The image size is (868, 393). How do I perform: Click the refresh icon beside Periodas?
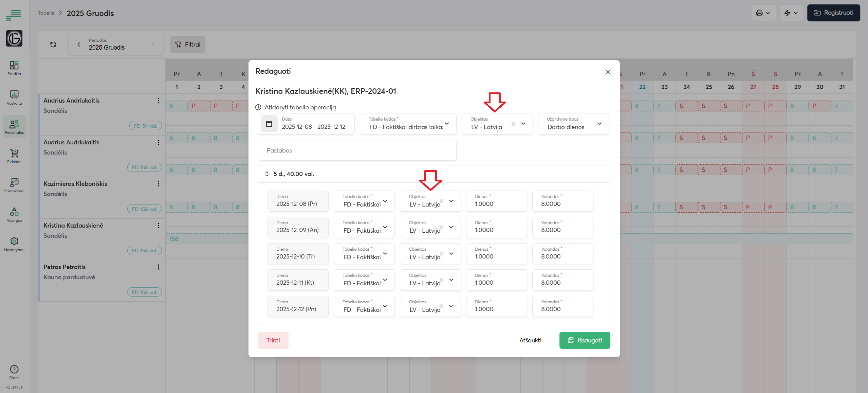[x=53, y=44]
